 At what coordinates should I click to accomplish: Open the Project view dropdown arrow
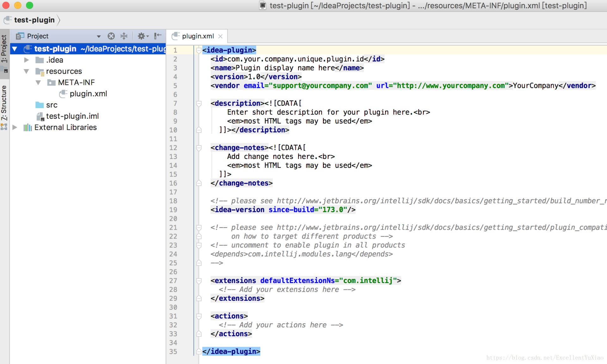(99, 36)
